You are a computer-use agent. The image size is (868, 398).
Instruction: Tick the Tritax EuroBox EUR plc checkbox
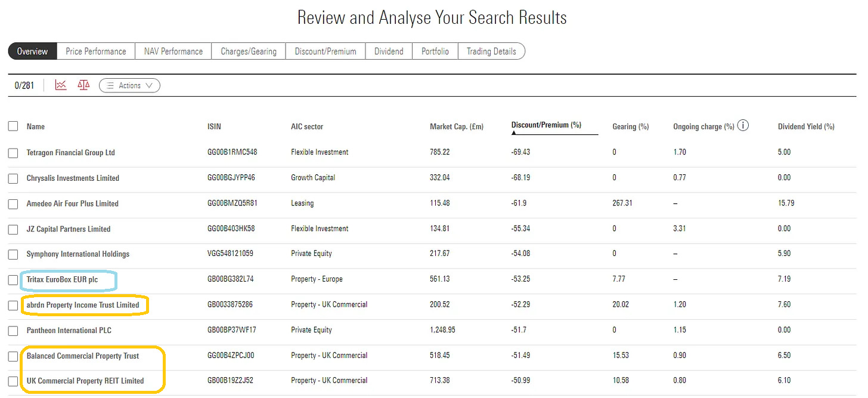(13, 280)
